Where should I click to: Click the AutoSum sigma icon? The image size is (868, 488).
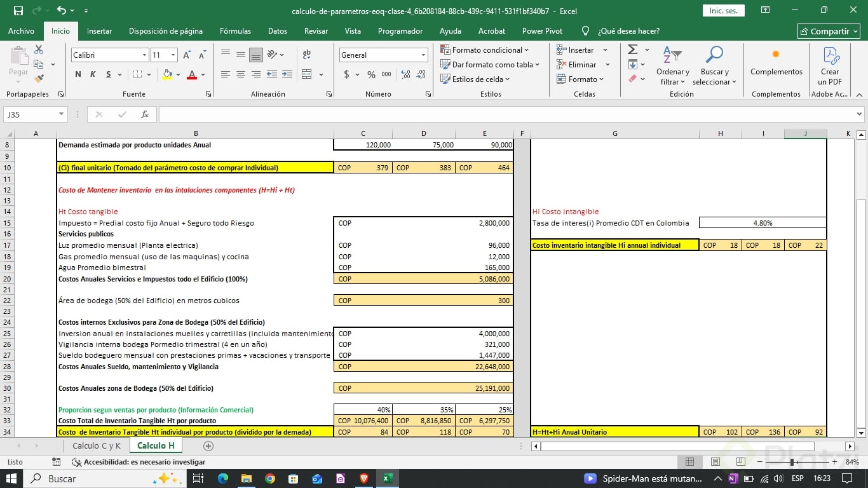click(x=632, y=50)
